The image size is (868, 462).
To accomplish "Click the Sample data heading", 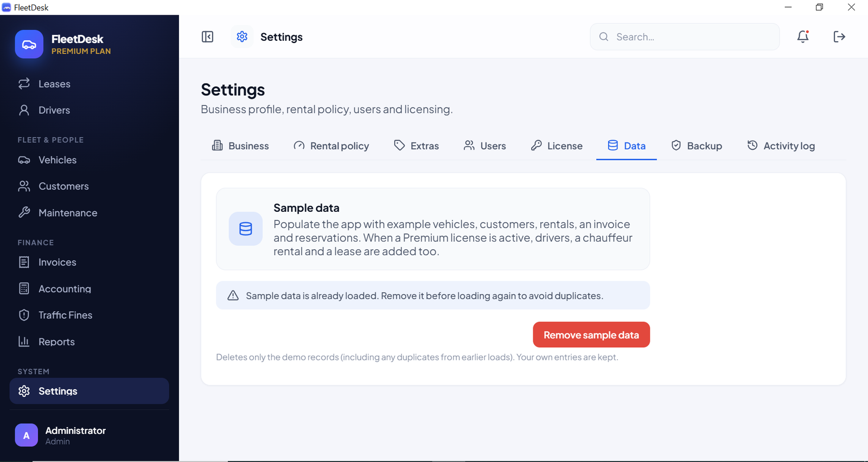I will 307,208.
